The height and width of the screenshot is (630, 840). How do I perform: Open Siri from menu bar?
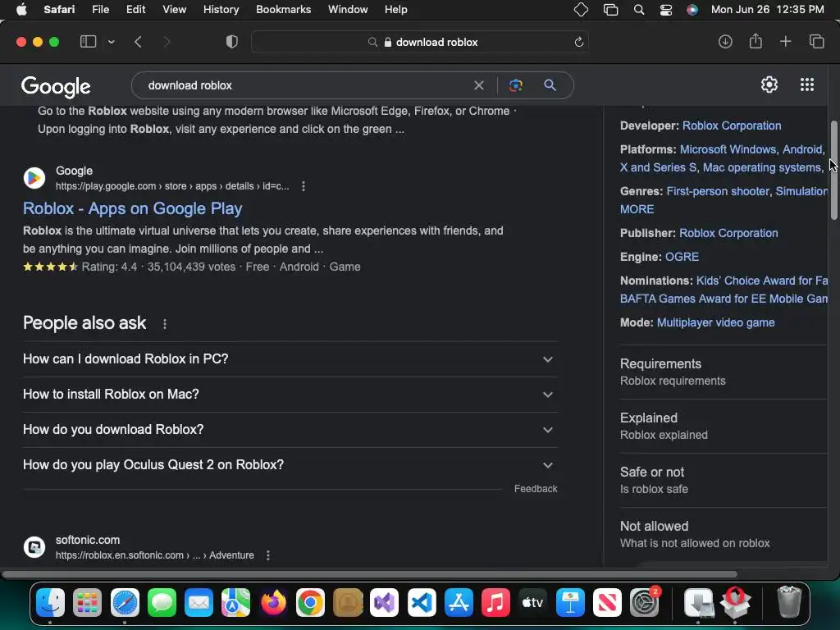[692, 10]
